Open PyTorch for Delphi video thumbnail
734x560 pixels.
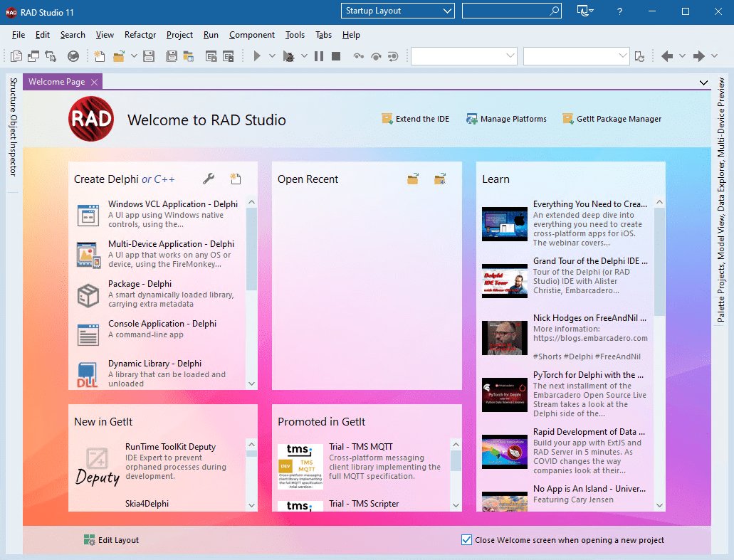coord(505,395)
